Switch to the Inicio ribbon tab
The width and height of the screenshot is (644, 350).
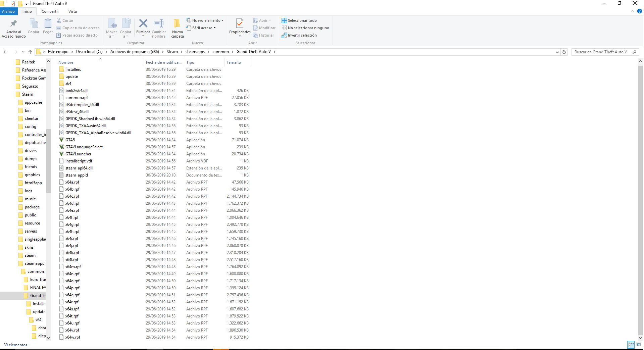(x=27, y=11)
